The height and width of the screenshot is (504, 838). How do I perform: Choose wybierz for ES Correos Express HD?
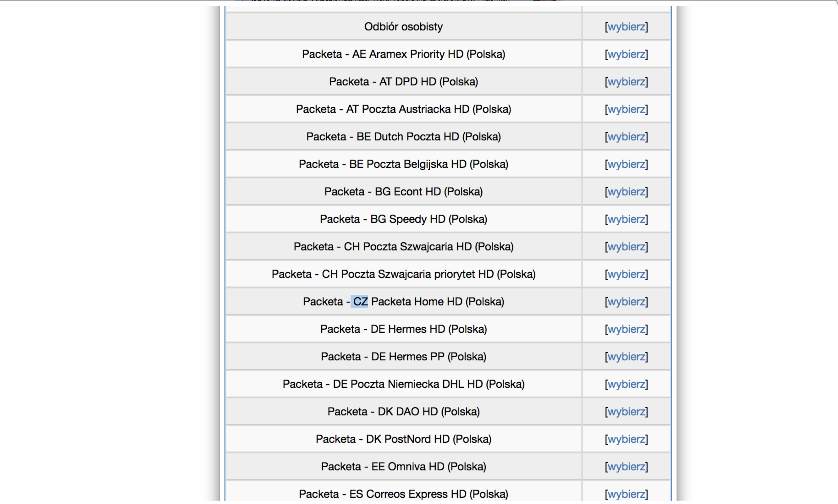(626, 494)
